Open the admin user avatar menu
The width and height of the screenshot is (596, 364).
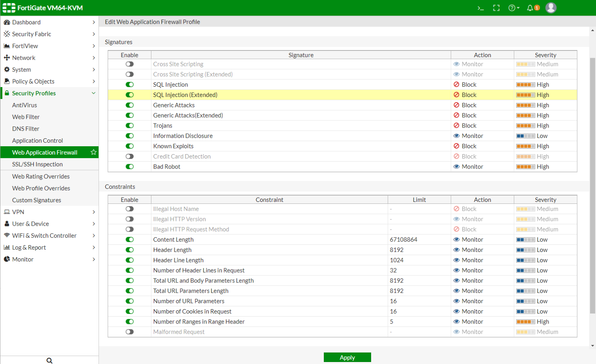tap(551, 8)
